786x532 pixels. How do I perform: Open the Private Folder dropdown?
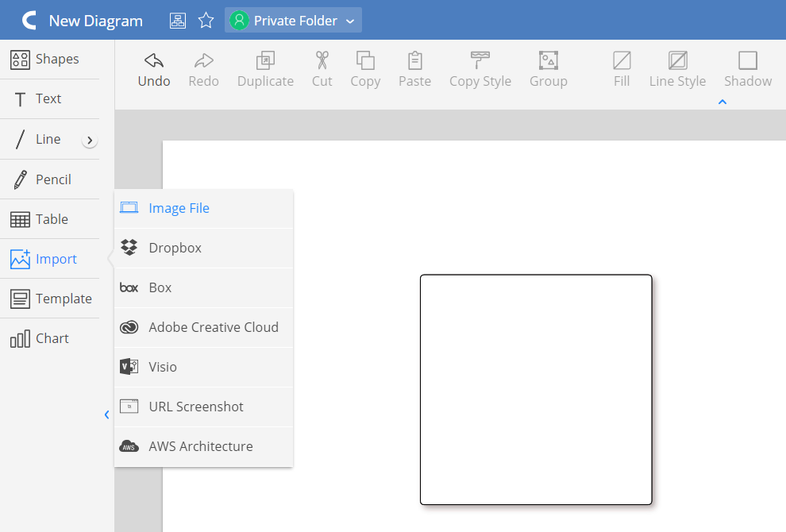(293, 21)
